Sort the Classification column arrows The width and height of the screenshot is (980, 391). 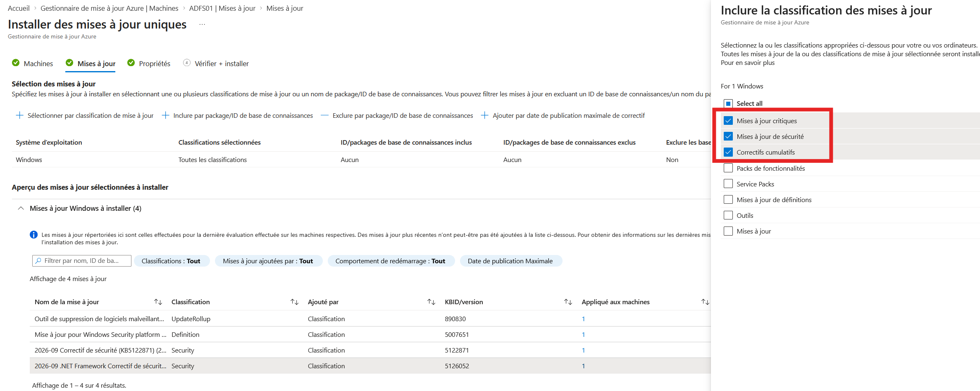tap(294, 302)
